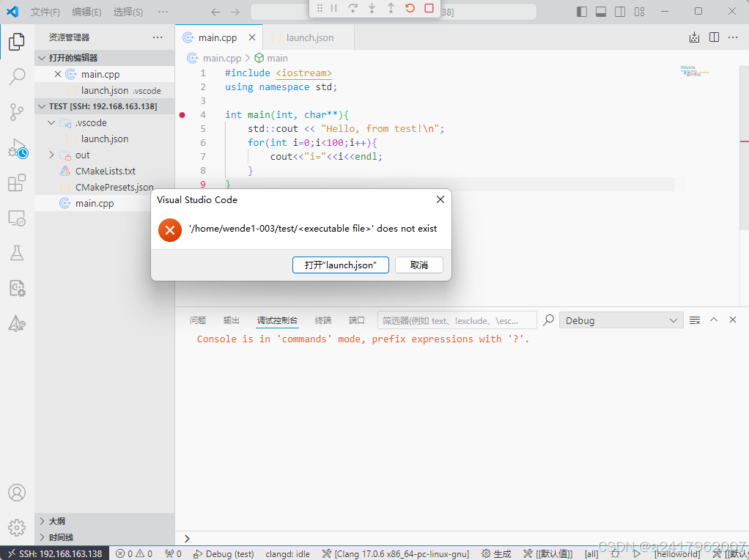The height and width of the screenshot is (560, 749).
Task: Open the Selection menu
Action: (128, 12)
